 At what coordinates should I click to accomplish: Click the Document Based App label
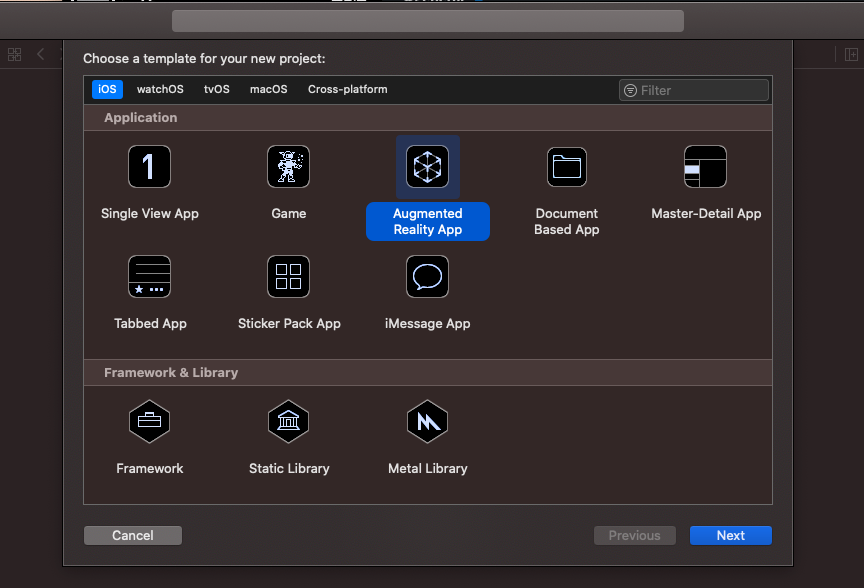(x=566, y=222)
